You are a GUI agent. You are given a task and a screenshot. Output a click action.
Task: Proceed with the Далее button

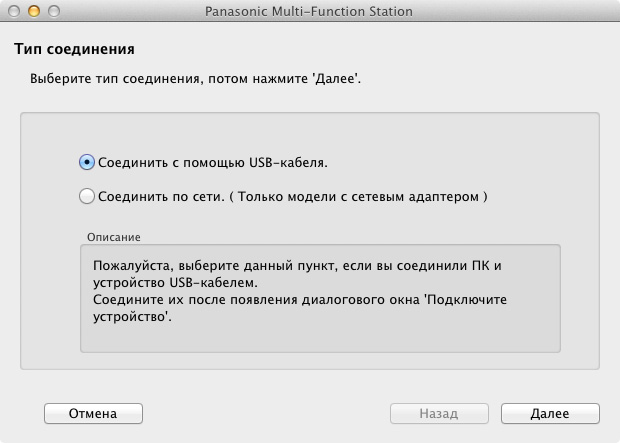[550, 413]
